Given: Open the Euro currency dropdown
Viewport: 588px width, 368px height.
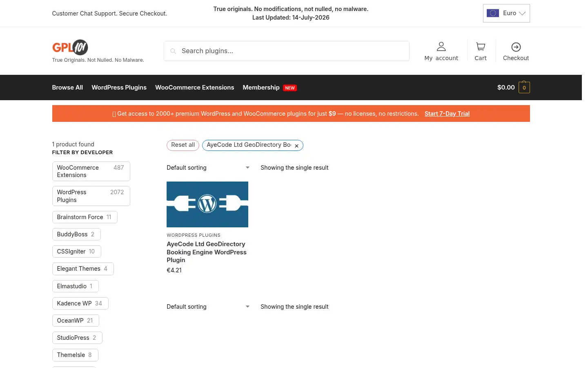Looking at the screenshot, I should tap(506, 13).
